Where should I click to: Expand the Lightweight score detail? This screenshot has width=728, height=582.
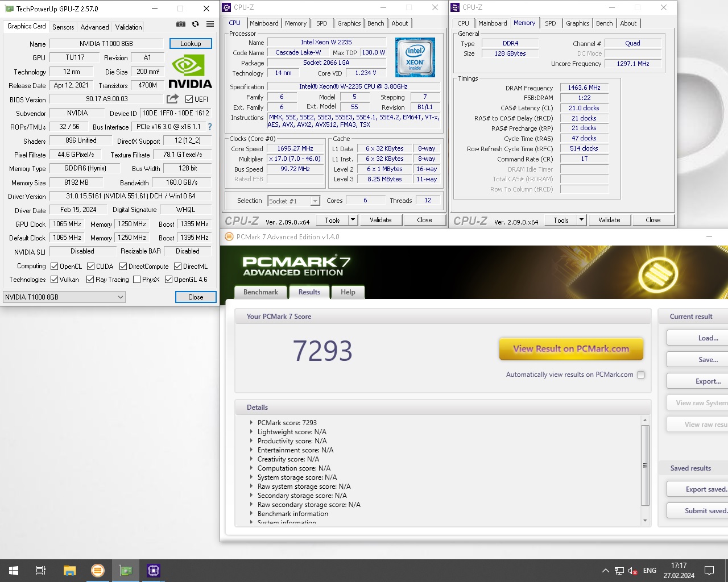251,431
